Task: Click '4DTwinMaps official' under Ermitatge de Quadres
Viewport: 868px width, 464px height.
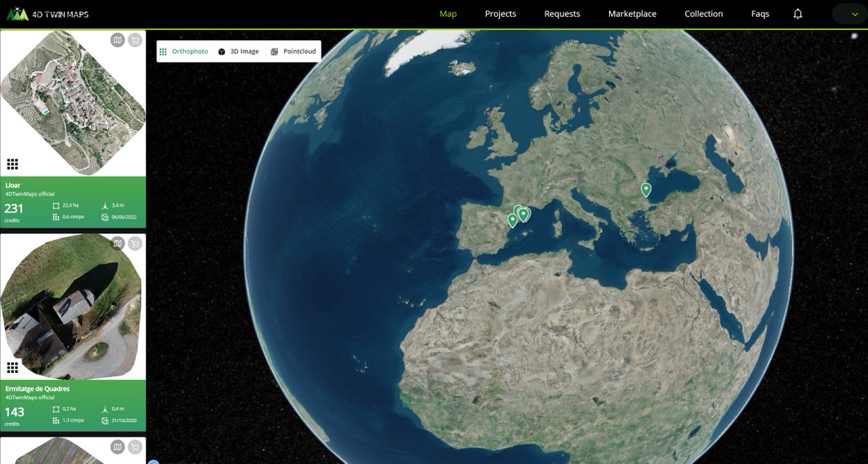Action: point(30,397)
